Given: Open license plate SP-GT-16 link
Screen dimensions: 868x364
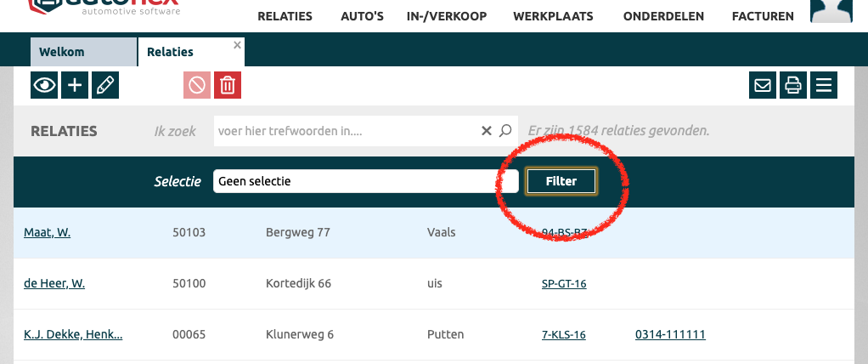Looking at the screenshot, I should pos(564,283).
